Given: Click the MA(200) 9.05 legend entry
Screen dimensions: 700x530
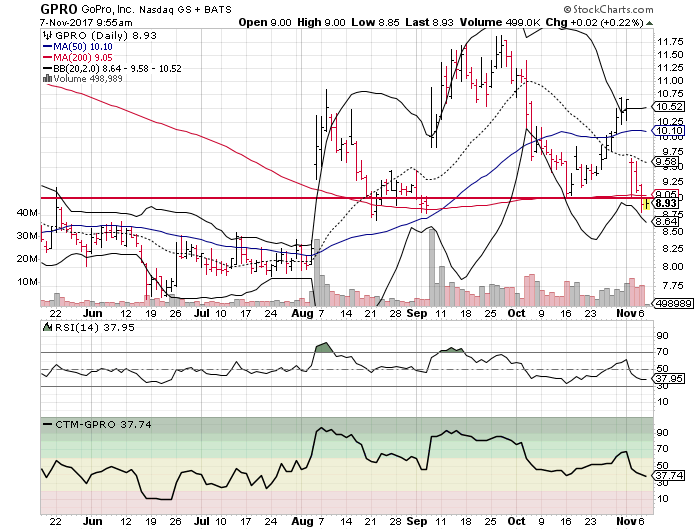Looking at the screenshot, I should (x=78, y=57).
